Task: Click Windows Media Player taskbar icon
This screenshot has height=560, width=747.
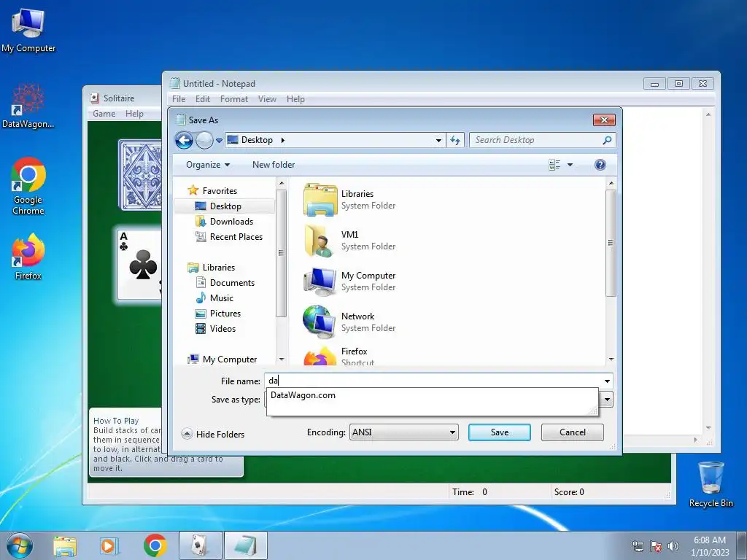Action: coord(109,545)
